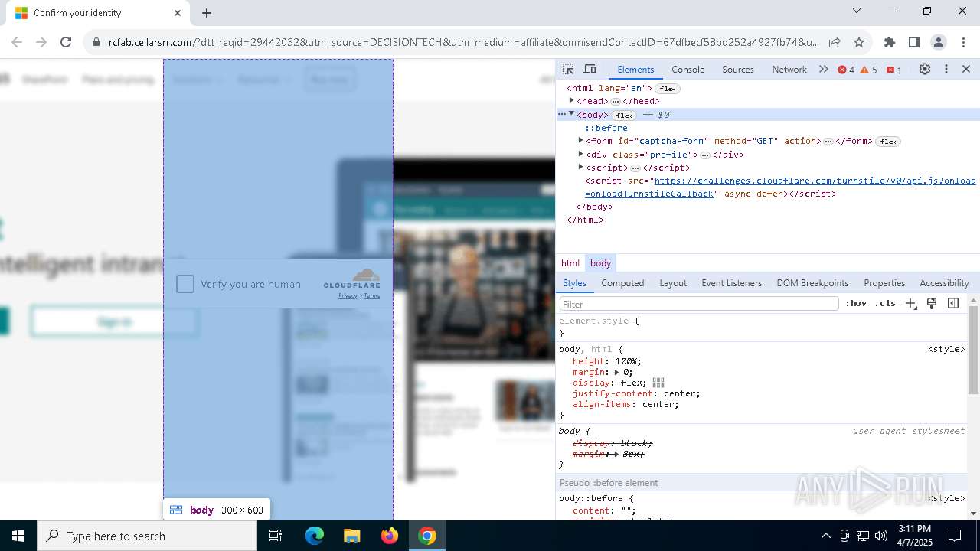Expand the div class profile node
The image size is (980, 551).
[x=581, y=154]
